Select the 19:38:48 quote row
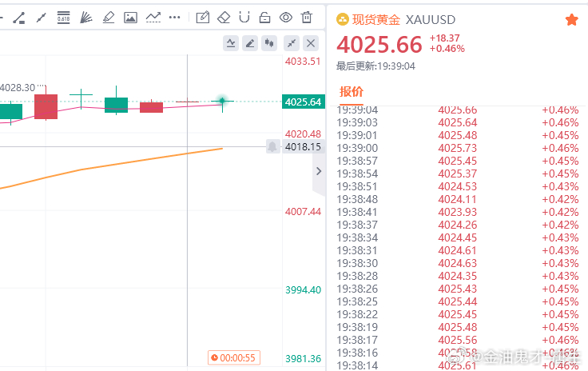The height and width of the screenshot is (371, 588). click(458, 199)
